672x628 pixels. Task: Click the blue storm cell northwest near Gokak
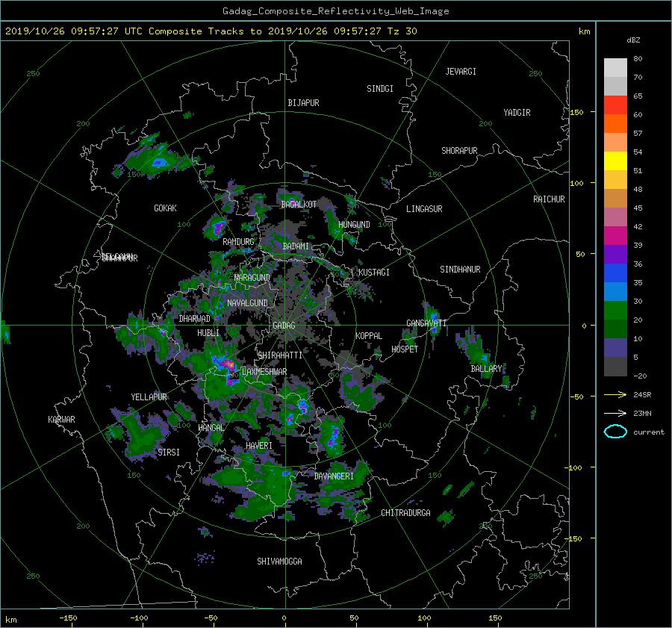click(159, 162)
